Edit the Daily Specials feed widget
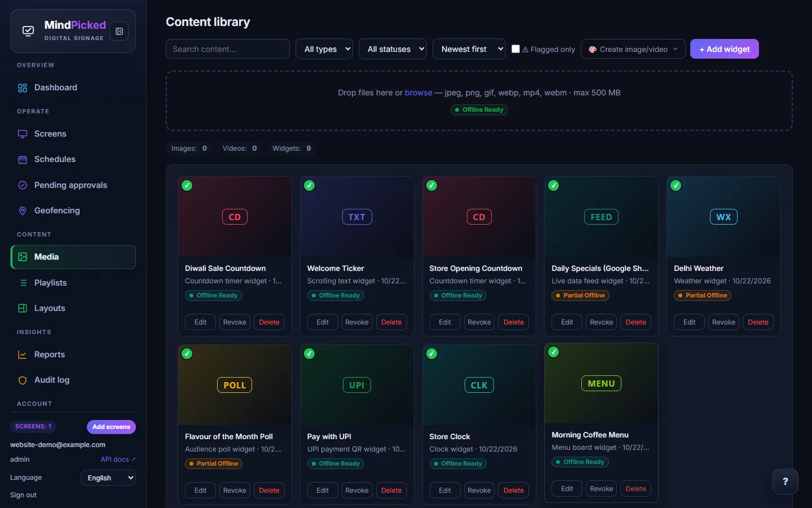The image size is (812, 508). (x=567, y=322)
